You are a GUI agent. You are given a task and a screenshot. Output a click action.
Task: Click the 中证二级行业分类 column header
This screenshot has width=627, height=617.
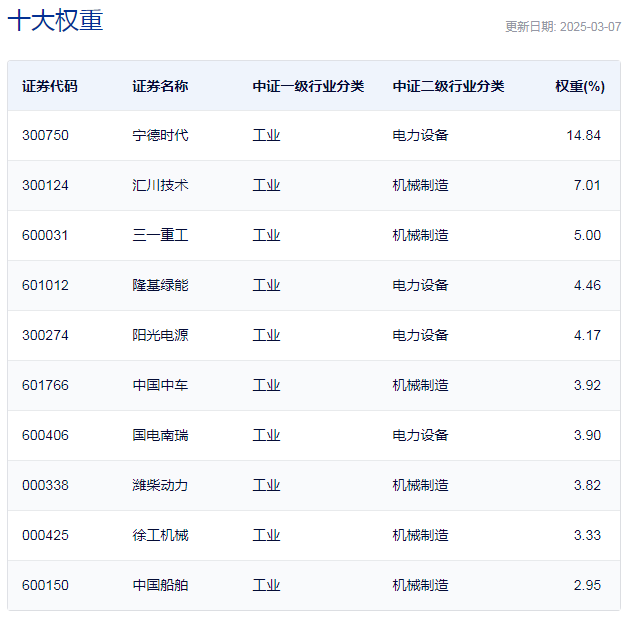[x=448, y=86]
